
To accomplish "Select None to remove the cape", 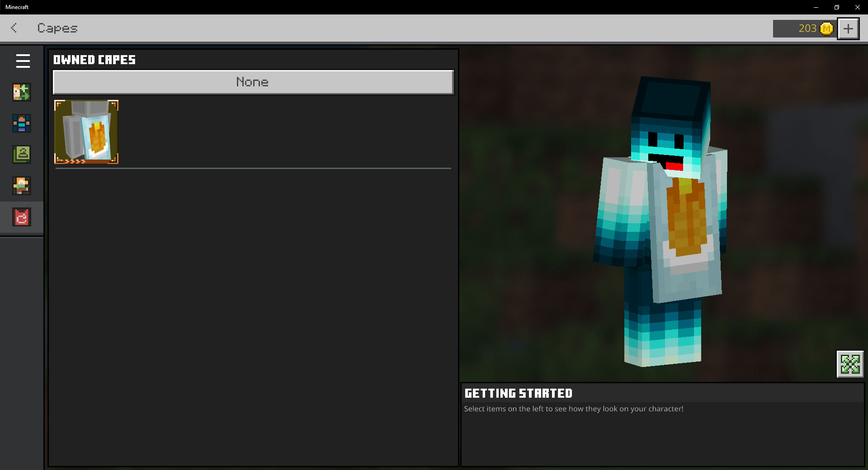I will 253,82.
